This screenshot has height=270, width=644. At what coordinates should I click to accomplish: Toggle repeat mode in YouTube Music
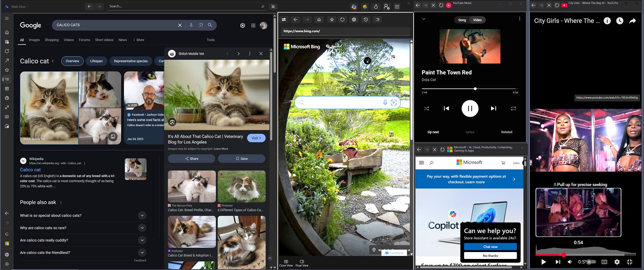click(514, 108)
